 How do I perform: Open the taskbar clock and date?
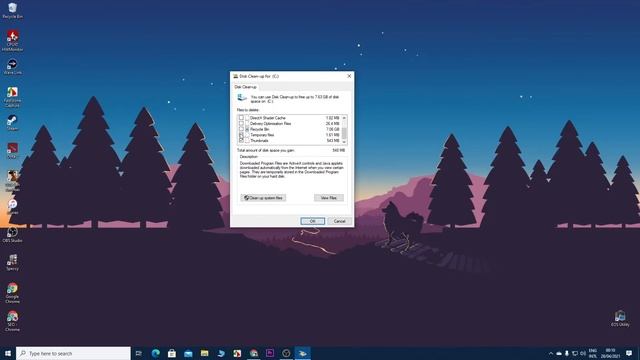click(610, 353)
